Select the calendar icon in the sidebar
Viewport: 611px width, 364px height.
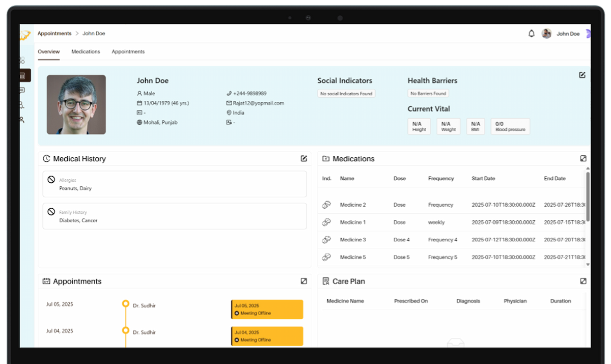[22, 76]
